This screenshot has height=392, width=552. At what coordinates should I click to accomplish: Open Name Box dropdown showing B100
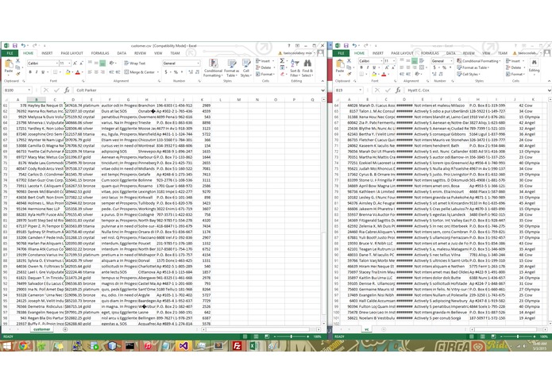pos(29,90)
